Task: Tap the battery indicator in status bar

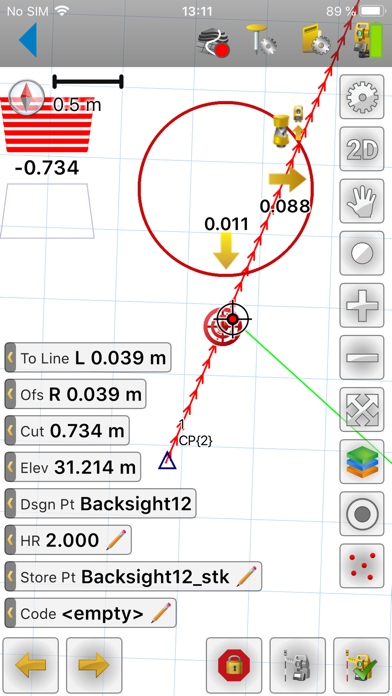Action: tap(373, 11)
